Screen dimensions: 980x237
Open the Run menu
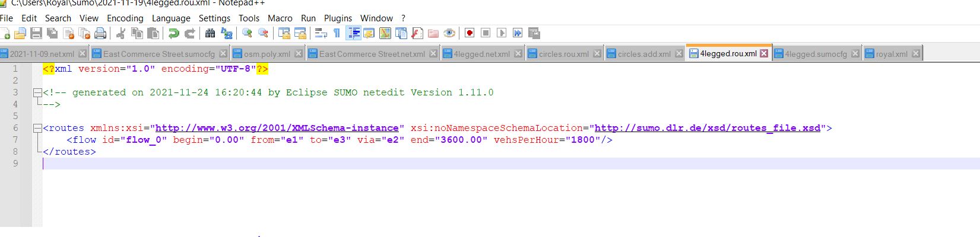[309, 18]
